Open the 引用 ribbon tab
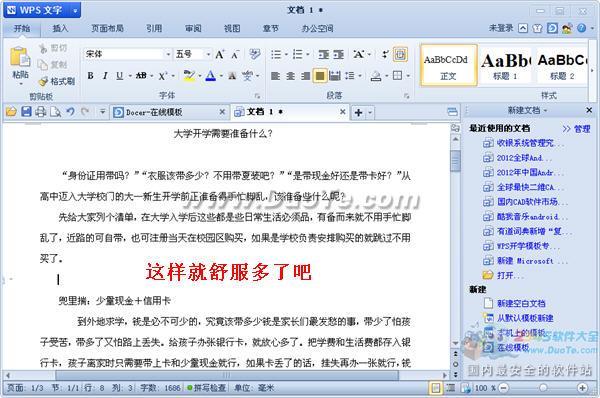 (154, 28)
